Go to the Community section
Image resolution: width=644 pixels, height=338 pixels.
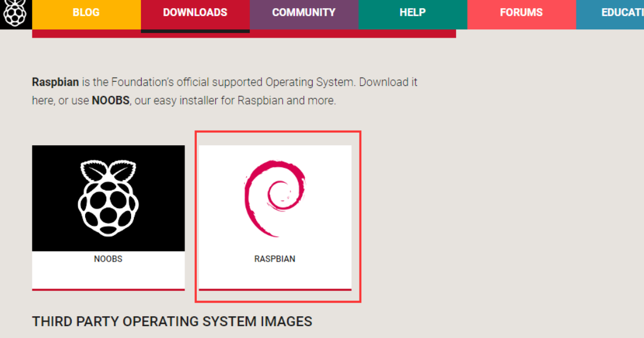pyautogui.click(x=304, y=14)
